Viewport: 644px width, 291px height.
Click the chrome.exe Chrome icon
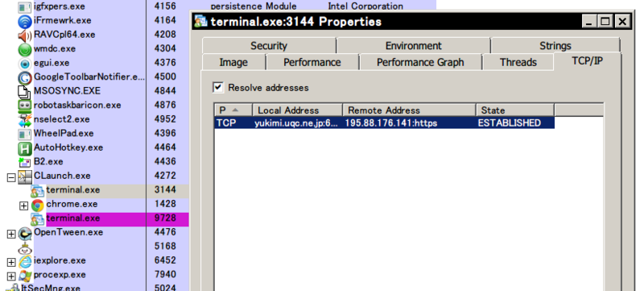pos(37,205)
